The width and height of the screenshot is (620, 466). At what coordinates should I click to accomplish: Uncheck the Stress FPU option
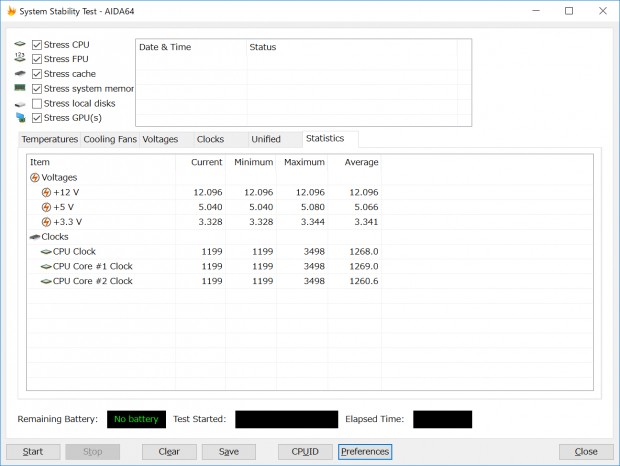(37, 59)
